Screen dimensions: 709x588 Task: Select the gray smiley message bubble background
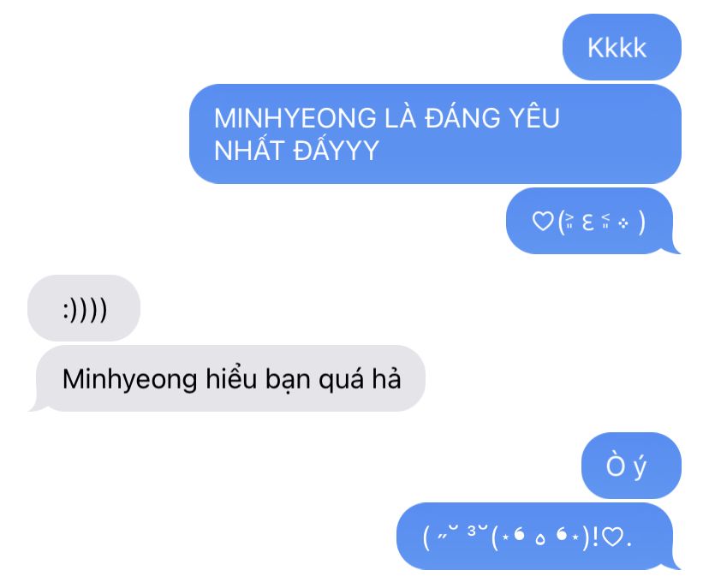pyautogui.click(x=84, y=308)
